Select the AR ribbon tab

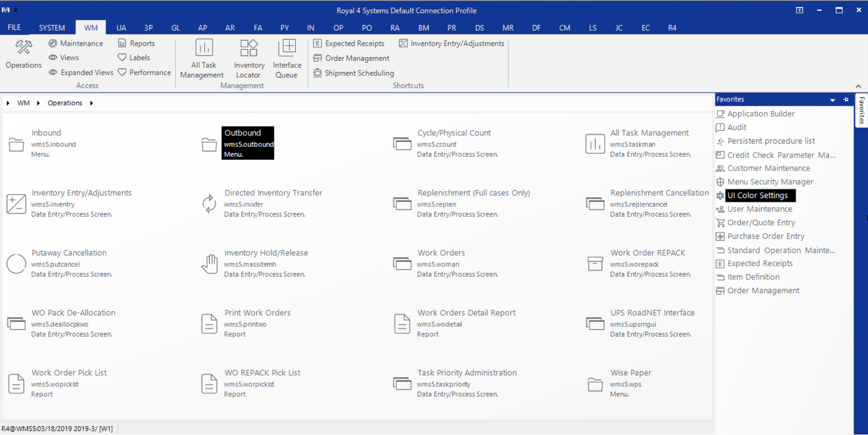point(230,28)
